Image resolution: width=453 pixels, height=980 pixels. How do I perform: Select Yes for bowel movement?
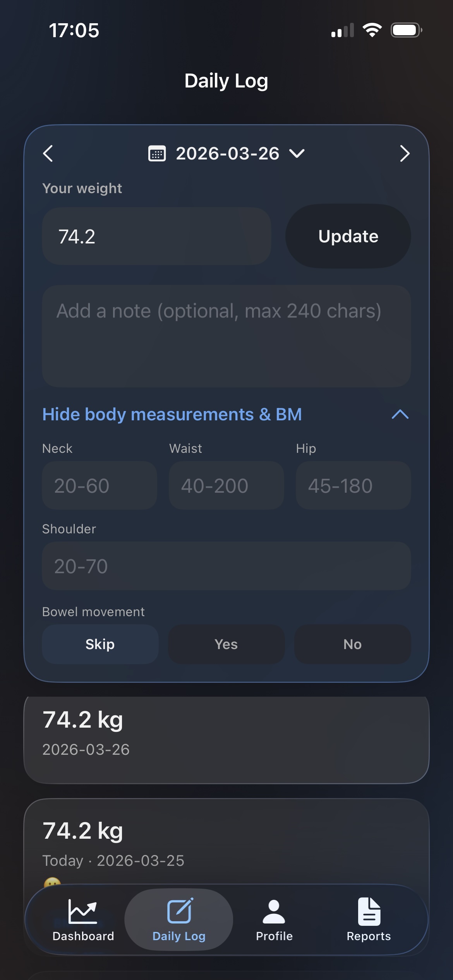226,644
